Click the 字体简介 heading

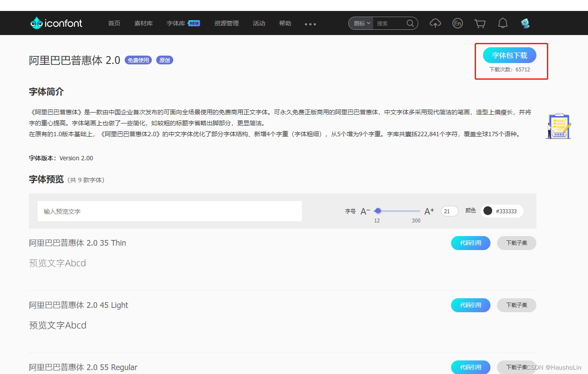46,92
